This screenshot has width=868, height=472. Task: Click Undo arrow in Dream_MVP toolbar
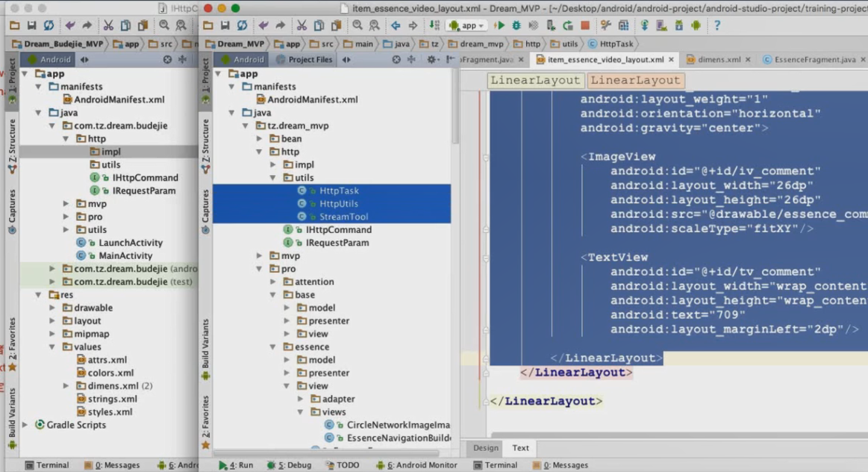point(263,25)
